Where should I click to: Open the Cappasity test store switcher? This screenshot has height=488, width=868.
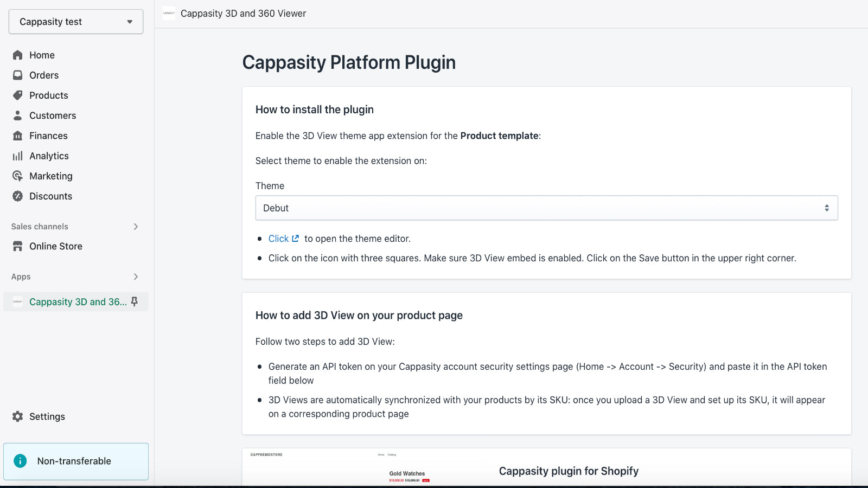pyautogui.click(x=75, y=22)
